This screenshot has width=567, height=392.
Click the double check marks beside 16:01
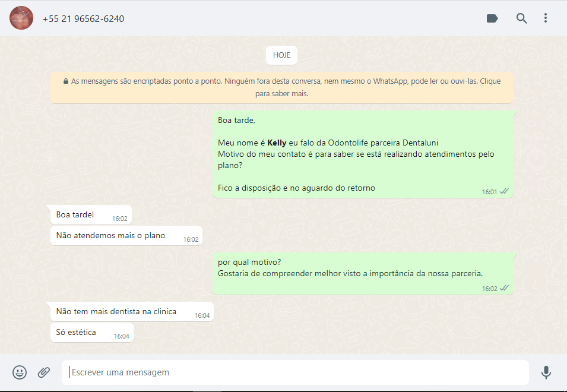point(505,191)
